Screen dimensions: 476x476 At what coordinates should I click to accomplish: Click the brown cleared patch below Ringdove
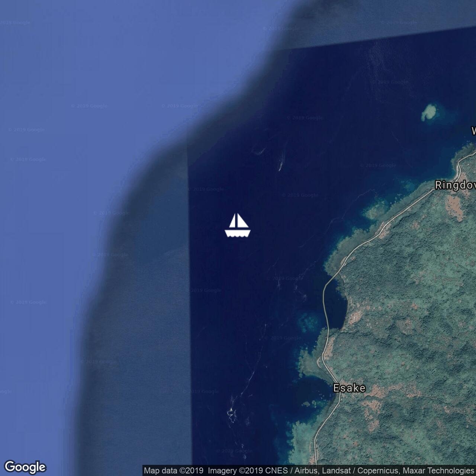click(x=454, y=208)
